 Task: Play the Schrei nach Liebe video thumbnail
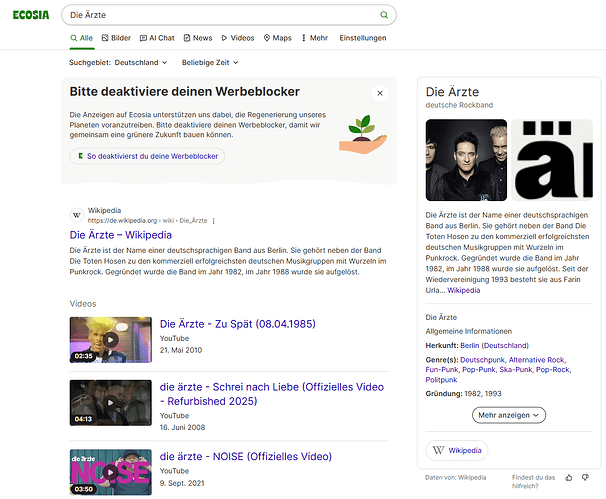click(x=111, y=403)
